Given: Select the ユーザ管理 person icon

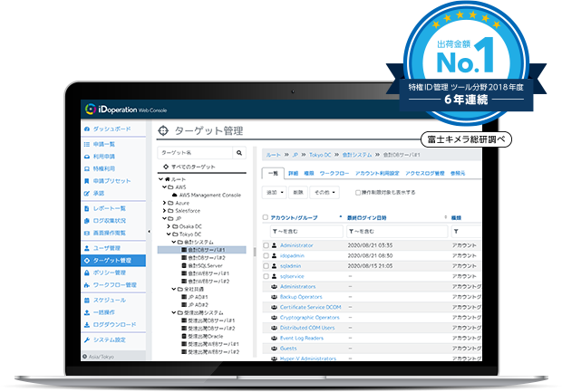Looking at the screenshot, I should tap(87, 248).
